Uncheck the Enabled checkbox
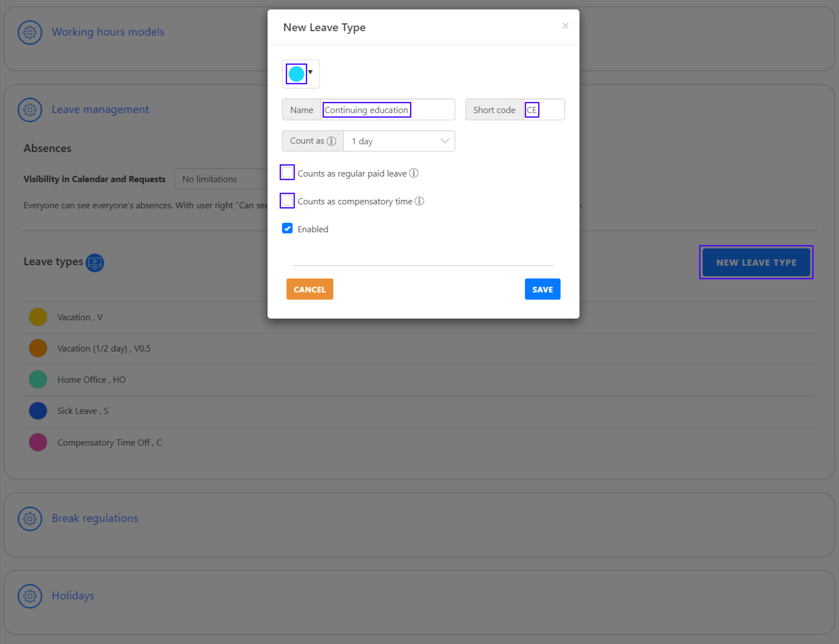Screen dimensions: 839x644 (x=287, y=228)
